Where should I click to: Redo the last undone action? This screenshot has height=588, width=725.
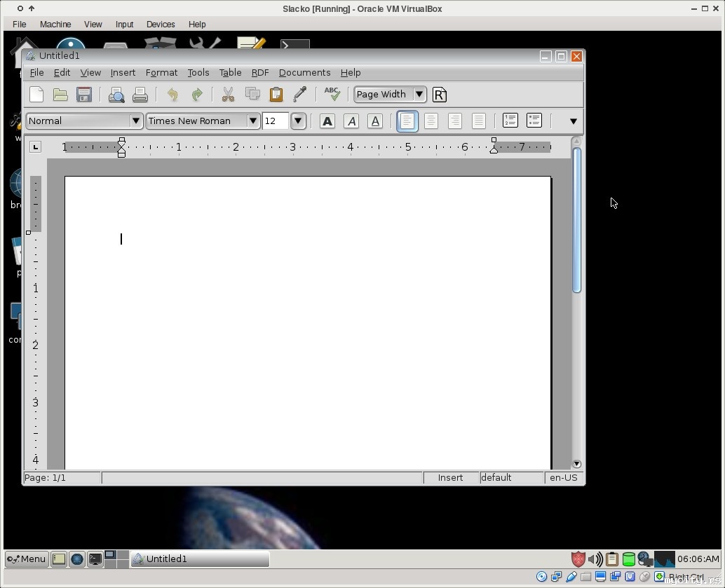(x=196, y=95)
